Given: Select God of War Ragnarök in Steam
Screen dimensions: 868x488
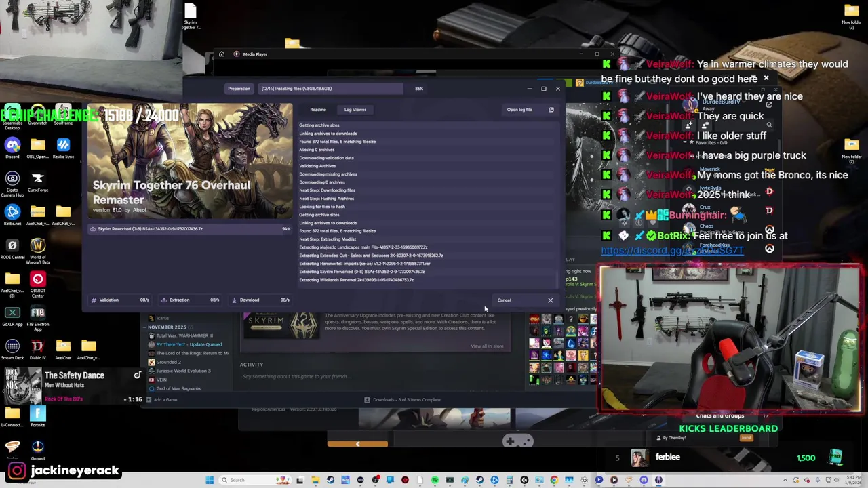Looking at the screenshot, I should 175,388.
